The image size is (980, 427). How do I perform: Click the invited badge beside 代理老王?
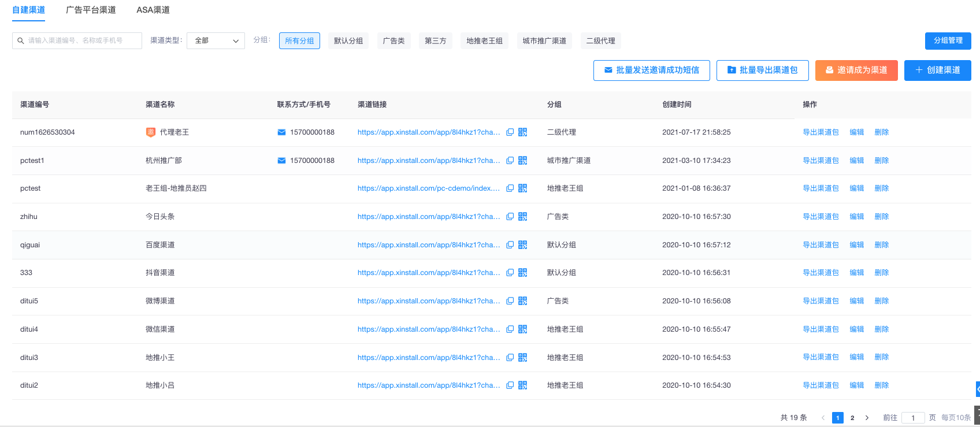[150, 132]
